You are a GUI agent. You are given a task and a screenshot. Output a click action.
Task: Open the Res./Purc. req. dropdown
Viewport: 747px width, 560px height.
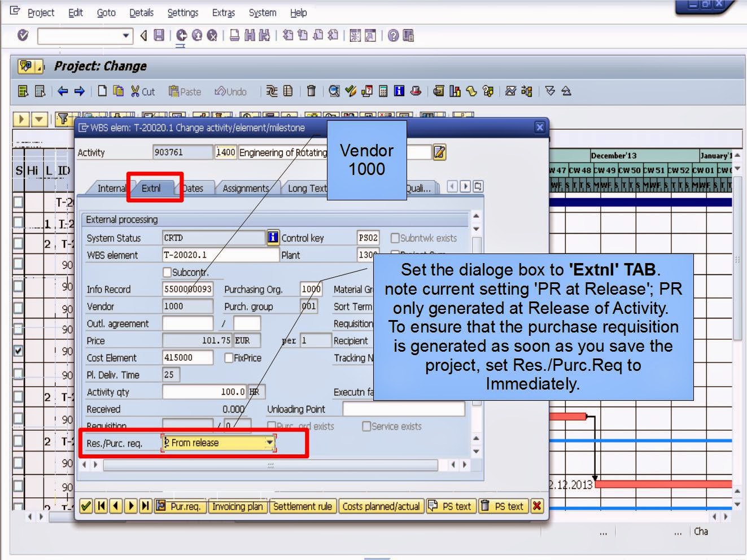coord(270,443)
